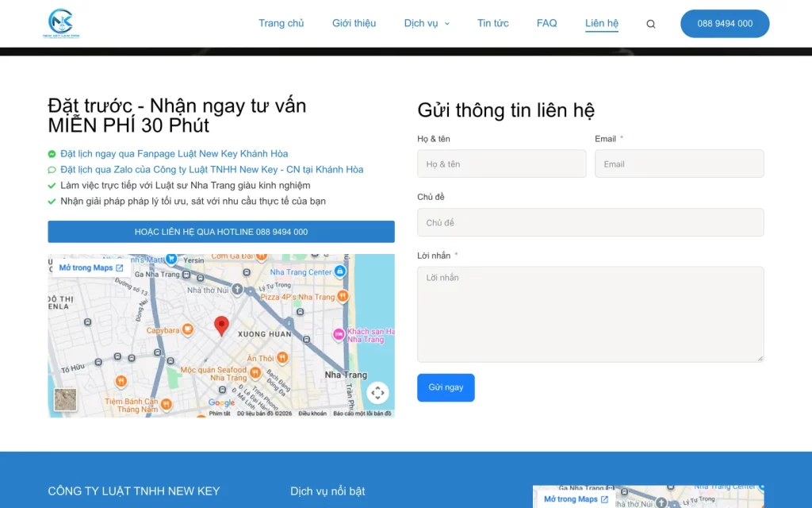Click the Messenger icon beside Fanpage link

[52, 154]
